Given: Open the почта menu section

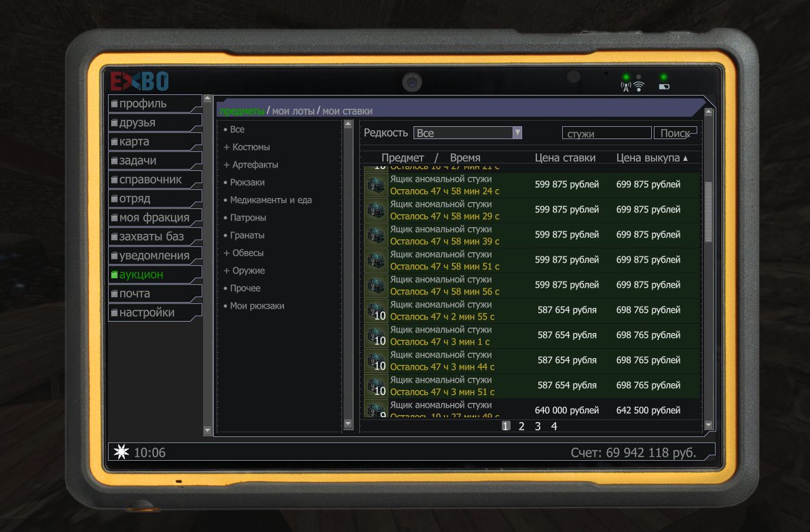Looking at the screenshot, I should click(134, 294).
